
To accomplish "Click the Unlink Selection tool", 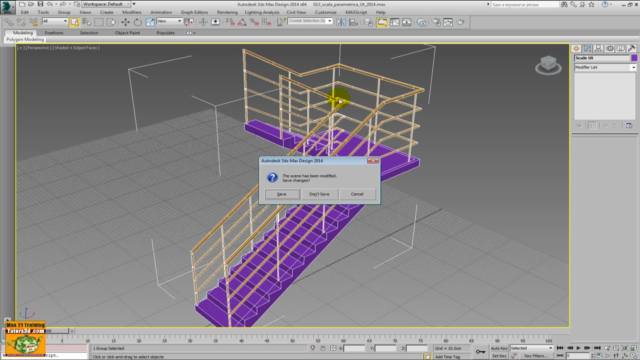I will (21, 22).
